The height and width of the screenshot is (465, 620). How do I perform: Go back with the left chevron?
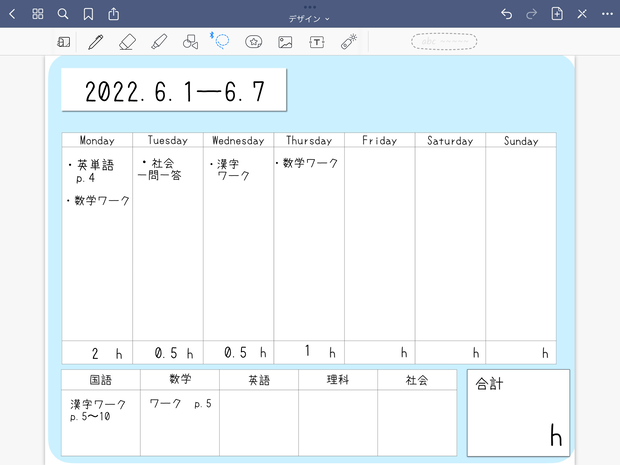[12, 14]
